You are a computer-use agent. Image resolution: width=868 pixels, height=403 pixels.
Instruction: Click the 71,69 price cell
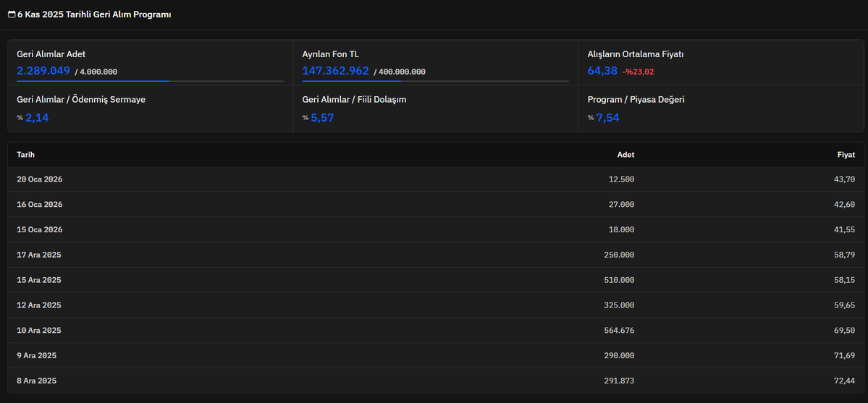843,355
